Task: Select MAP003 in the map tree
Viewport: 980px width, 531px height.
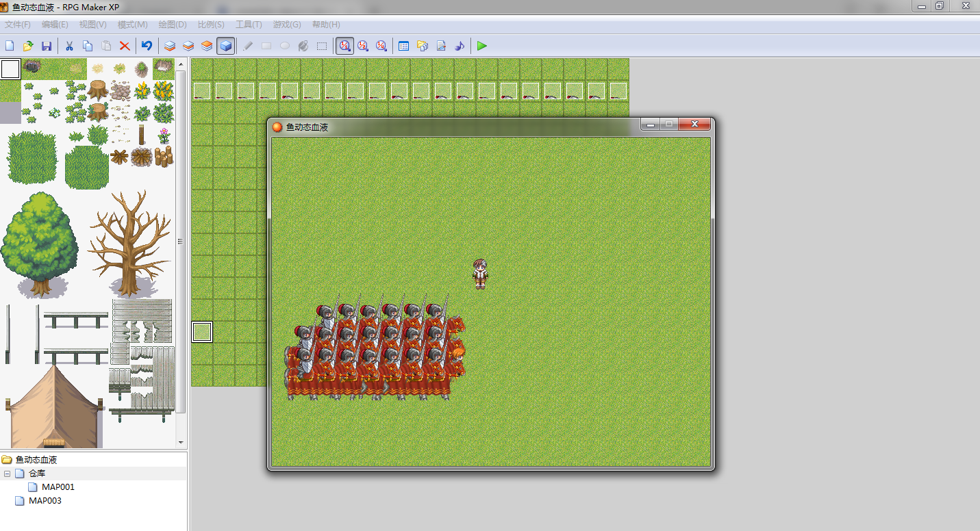Action: click(x=45, y=501)
